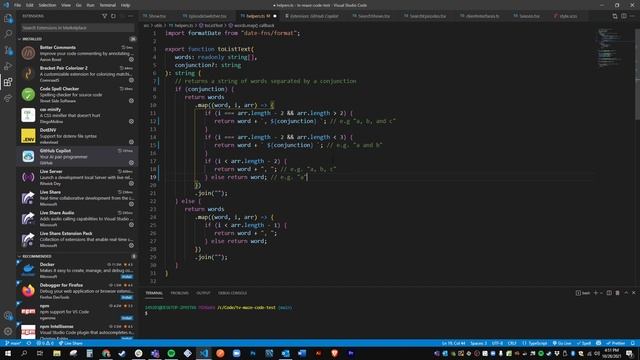Install the Debugger for Firefox extension
Image resolution: width=640 pixels, height=360 pixels.
pyautogui.click(x=127, y=298)
